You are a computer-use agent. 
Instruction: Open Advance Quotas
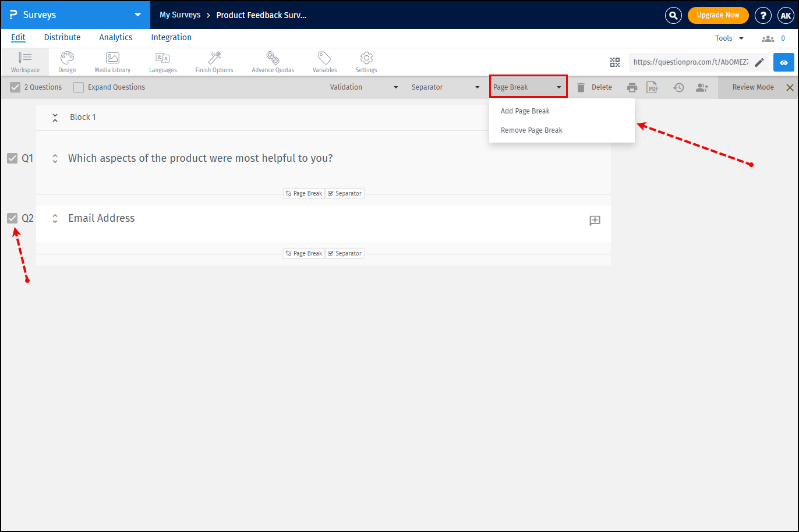pos(273,62)
